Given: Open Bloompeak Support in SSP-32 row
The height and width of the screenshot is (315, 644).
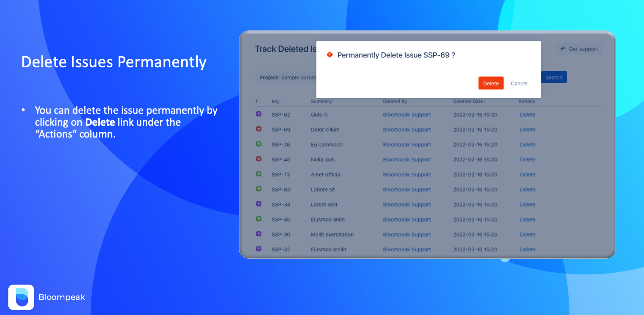Looking at the screenshot, I should (x=407, y=250).
